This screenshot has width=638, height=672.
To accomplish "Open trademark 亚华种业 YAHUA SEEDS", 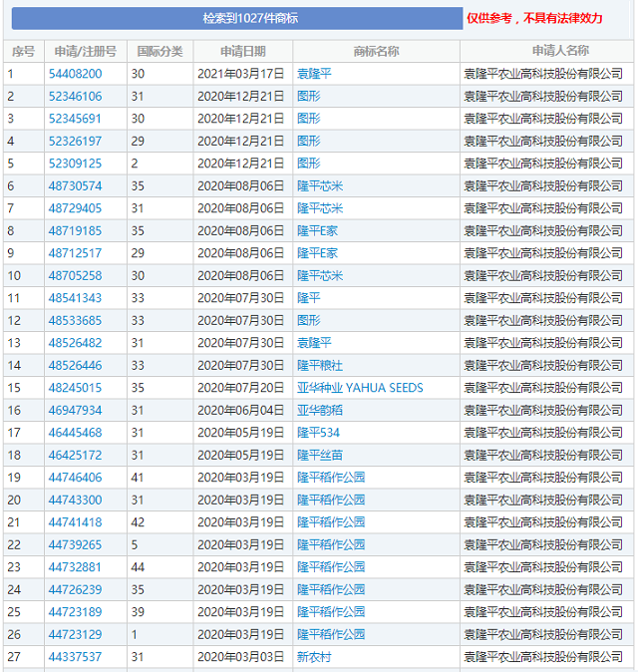I will [x=360, y=388].
